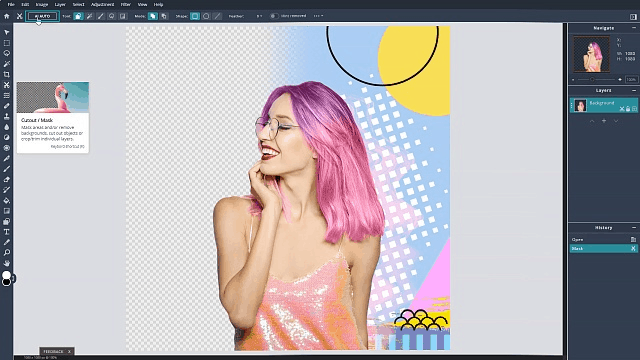
Task: Select the Blur droplet tool
Action: (x=7, y=127)
